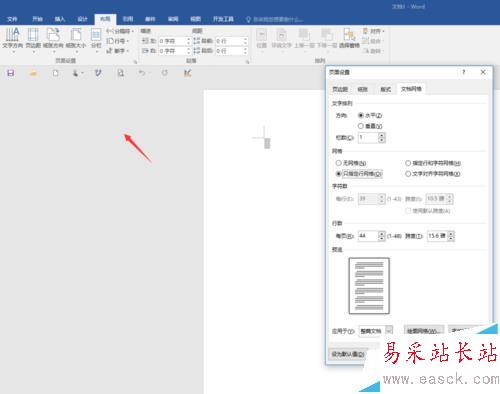Switch to 页边距 tab in 页面设置 dialog
The image size is (500, 394).
[x=340, y=89]
